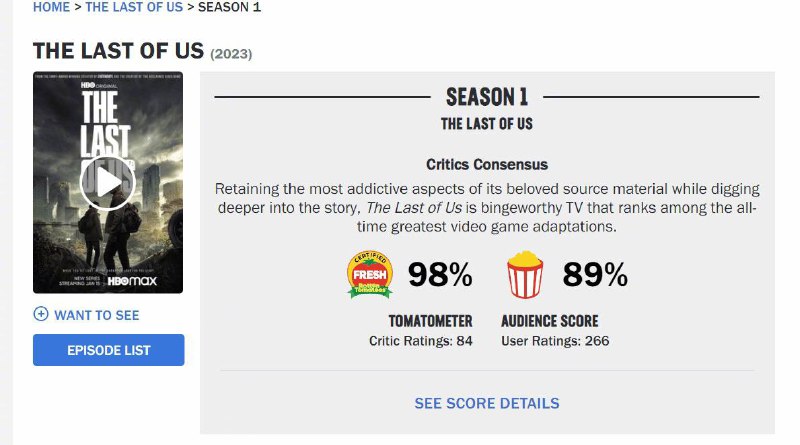Click the 89% audience score
This screenshot has height=445, width=800.
[595, 274]
